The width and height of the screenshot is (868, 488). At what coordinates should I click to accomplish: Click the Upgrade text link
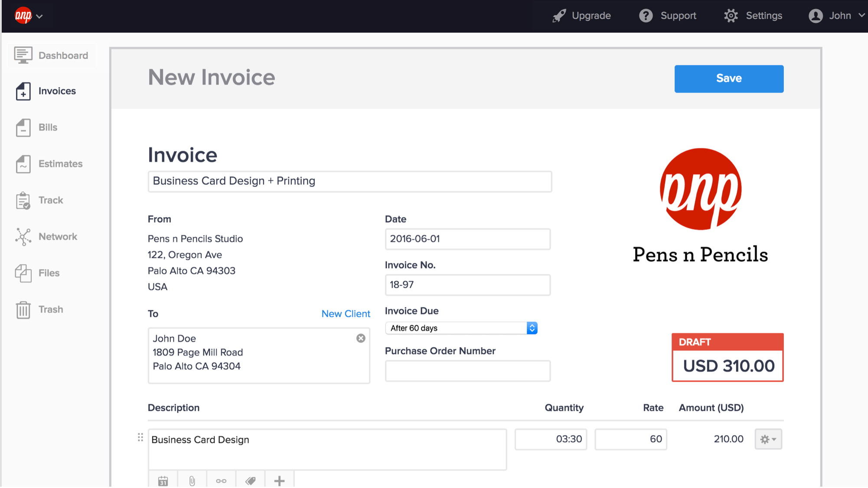[591, 16]
